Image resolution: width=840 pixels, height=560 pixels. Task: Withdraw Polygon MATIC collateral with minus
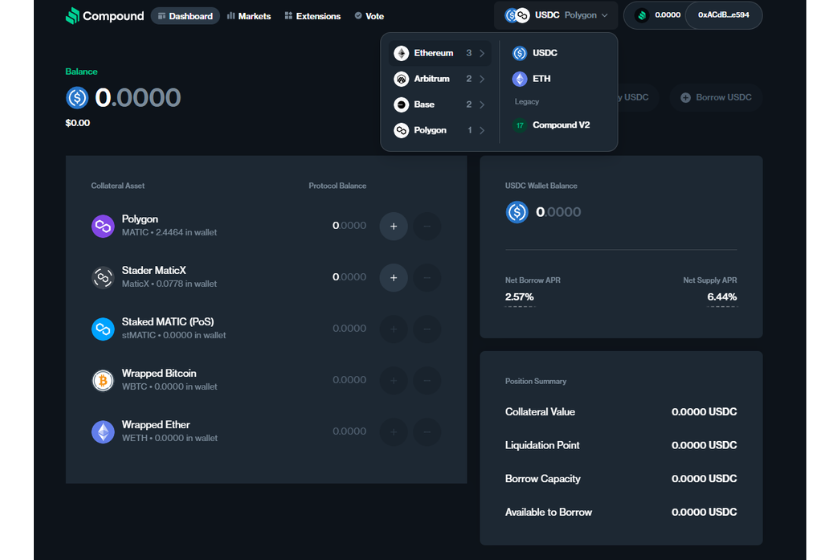coord(427,226)
